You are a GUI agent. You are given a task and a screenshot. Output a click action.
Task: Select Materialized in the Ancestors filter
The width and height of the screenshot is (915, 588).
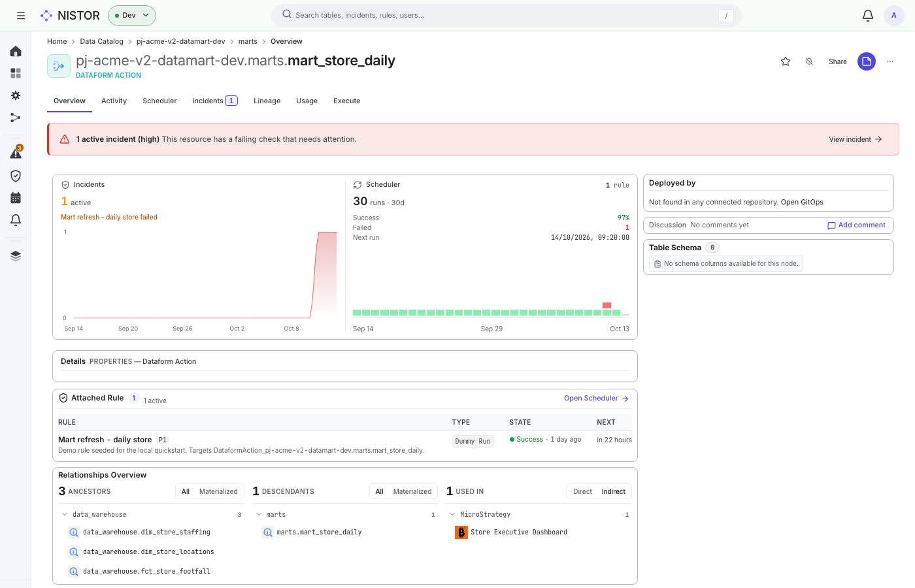(x=218, y=491)
